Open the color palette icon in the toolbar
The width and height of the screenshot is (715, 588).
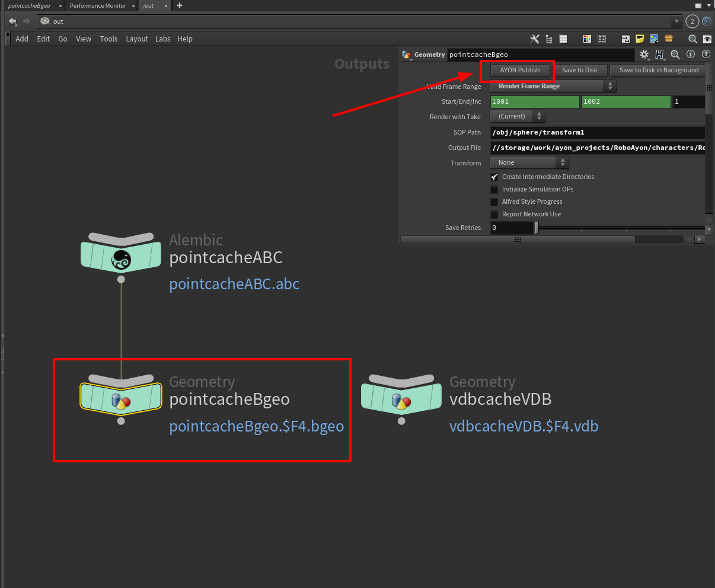point(587,39)
